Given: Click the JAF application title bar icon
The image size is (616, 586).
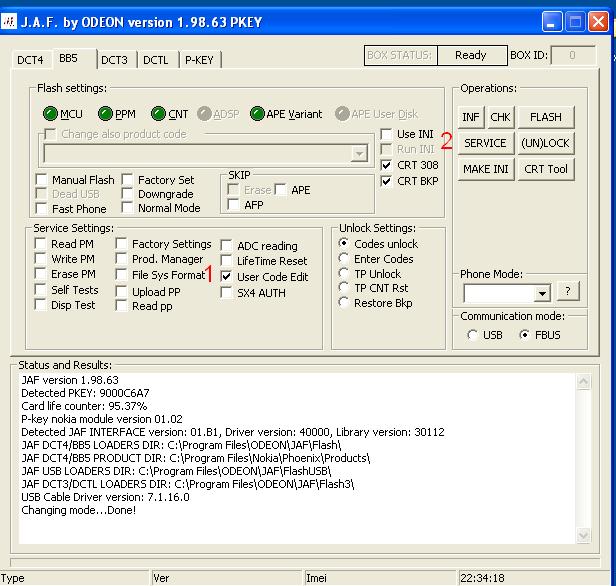Looking at the screenshot, I should pyautogui.click(x=9, y=22).
